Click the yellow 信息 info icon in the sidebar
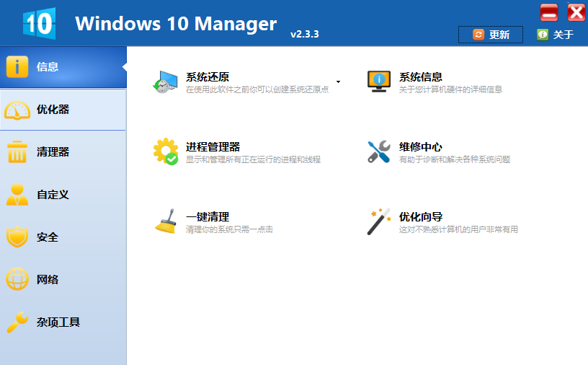Image resolution: width=588 pixels, height=365 pixels. pyautogui.click(x=17, y=66)
